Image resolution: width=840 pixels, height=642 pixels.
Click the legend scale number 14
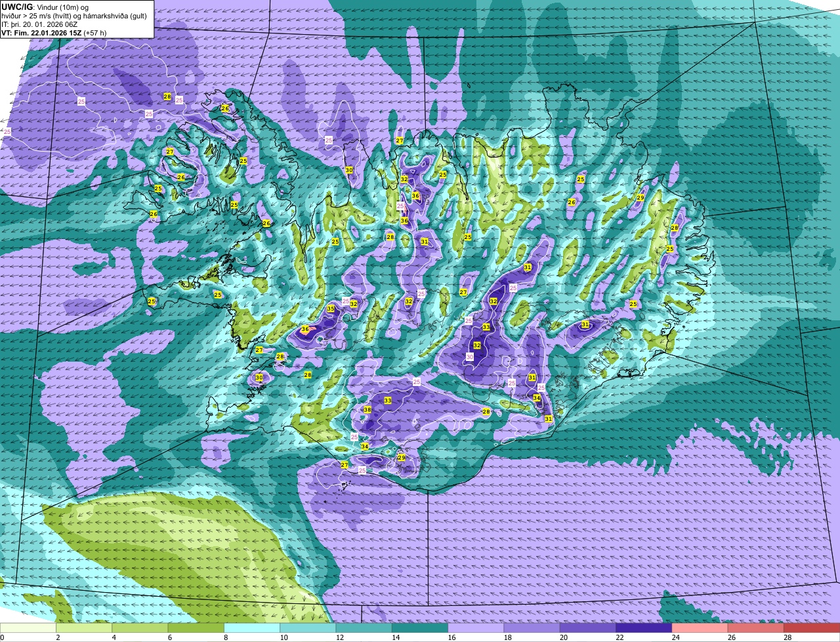tap(394, 637)
